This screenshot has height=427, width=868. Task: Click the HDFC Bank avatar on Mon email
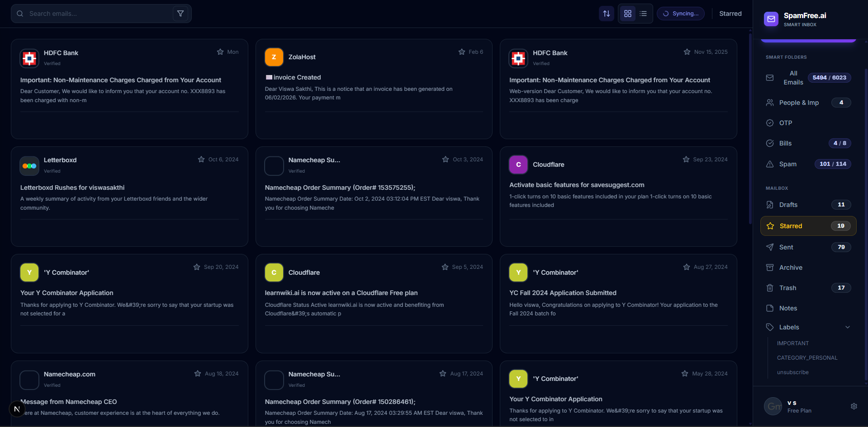[x=29, y=58]
